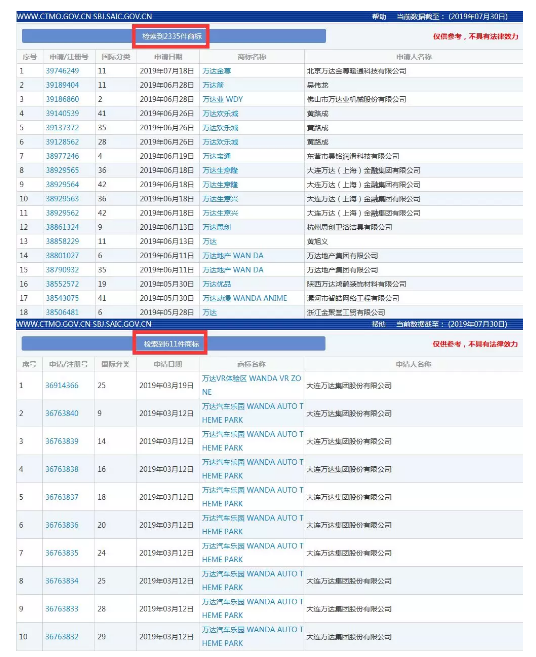The image size is (536, 657).
Task: Open application number 38929562
Action: 62,213
